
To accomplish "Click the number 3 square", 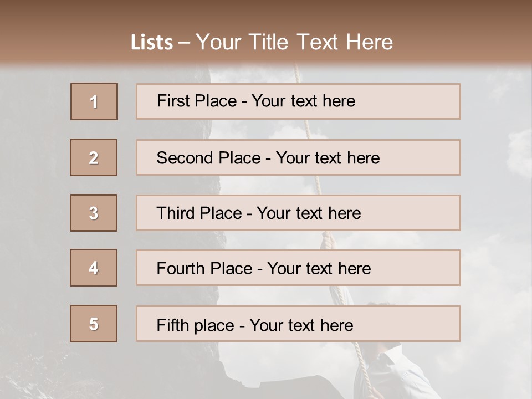I will [94, 213].
